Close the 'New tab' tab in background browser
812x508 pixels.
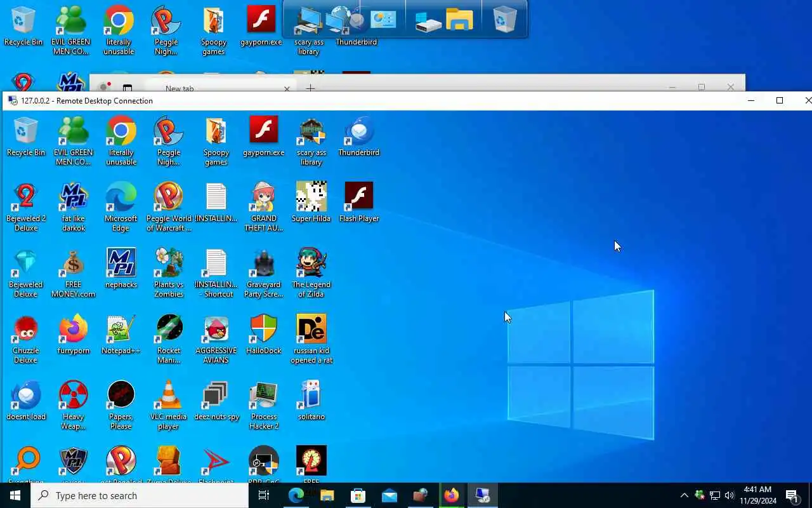287,88
